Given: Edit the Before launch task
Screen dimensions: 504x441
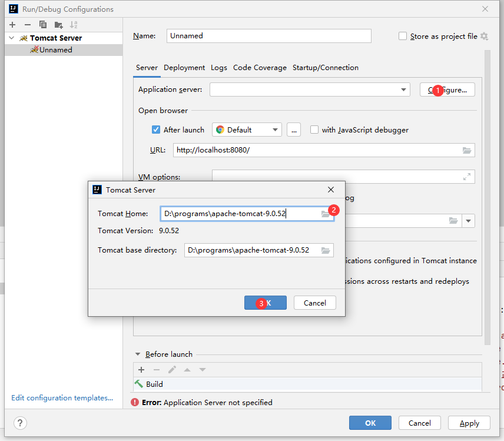Looking at the screenshot, I should (172, 370).
